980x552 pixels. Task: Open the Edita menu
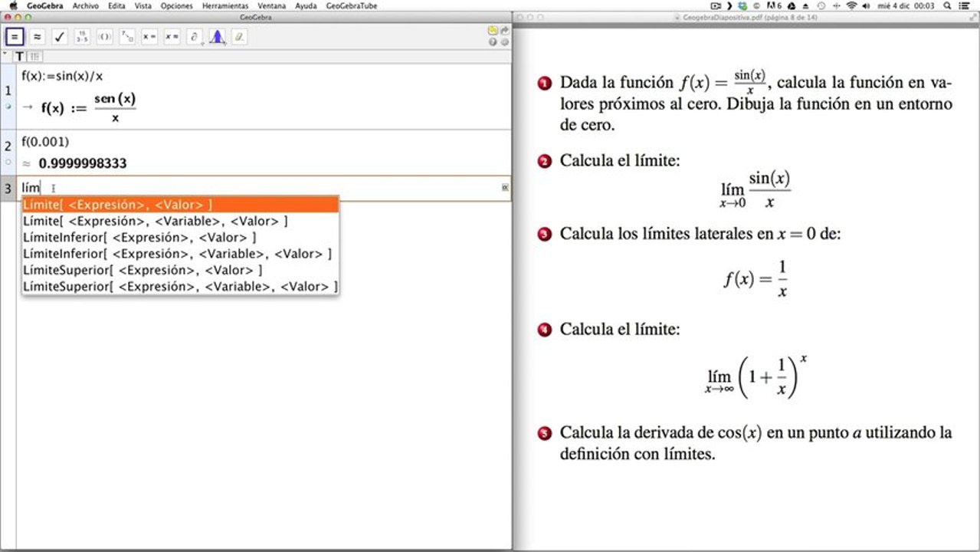coord(116,5)
